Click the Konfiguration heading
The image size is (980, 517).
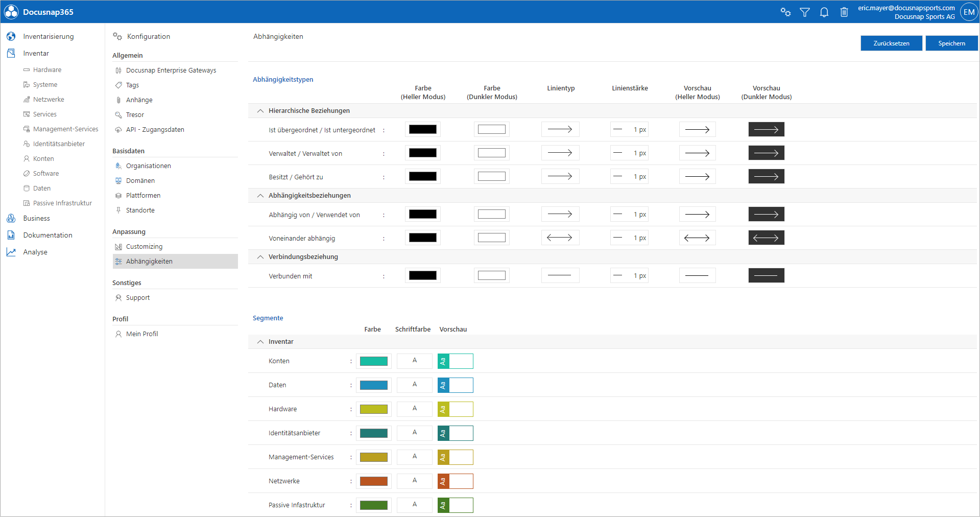pos(149,36)
